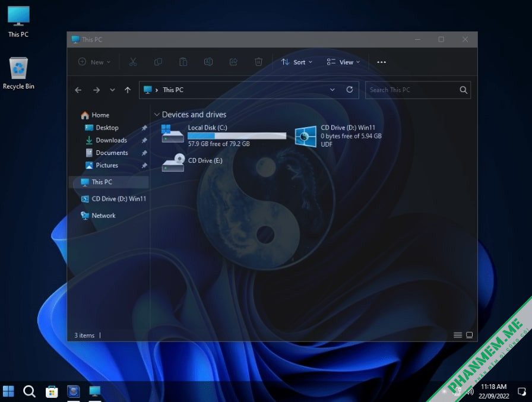
Task: Open the globe app on taskbar
Action: coord(73,391)
